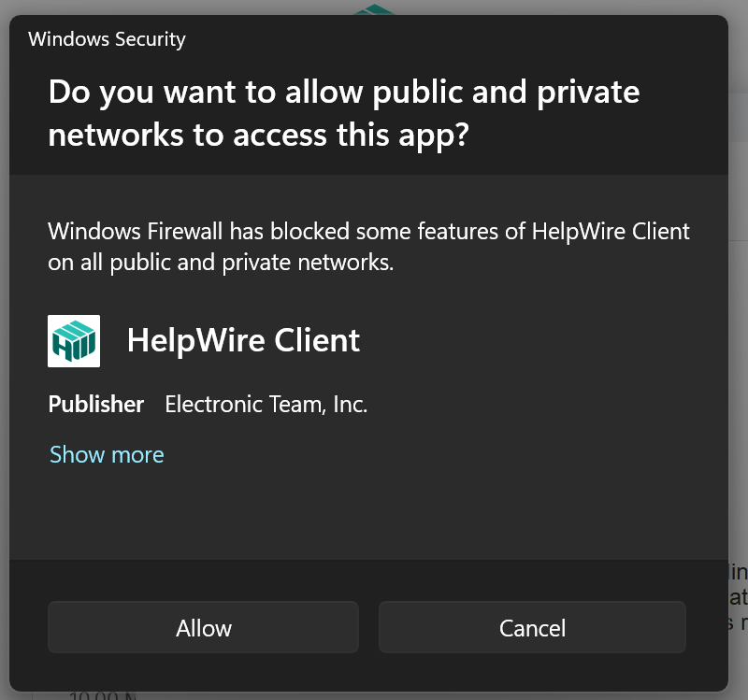Click the HelpWire Client app icon
Image resolution: width=748 pixels, height=700 pixels.
(x=74, y=340)
